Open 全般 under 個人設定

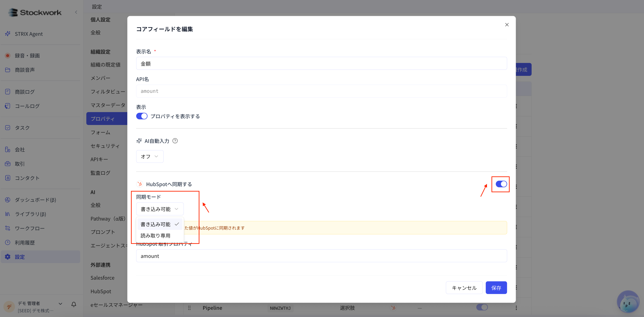95,32
